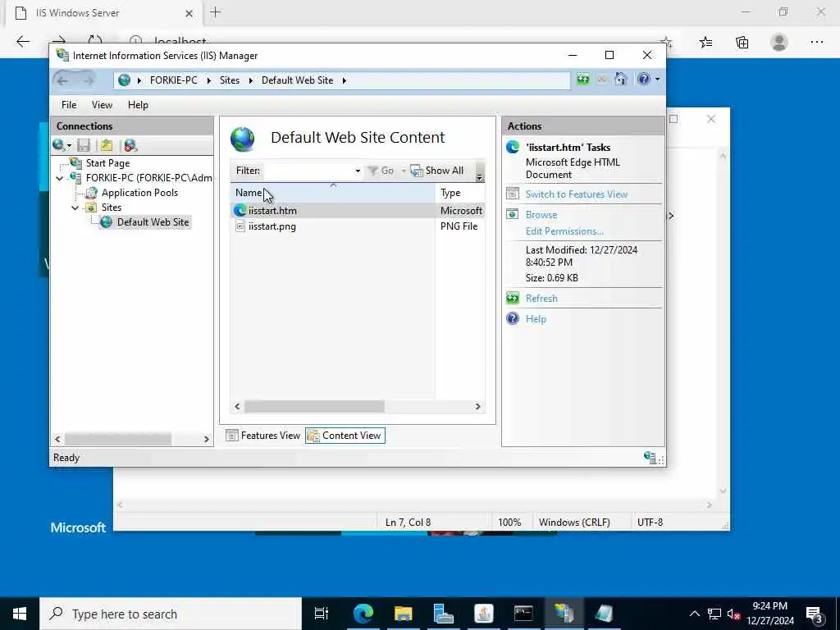Click the content list right scroll arrow

[x=478, y=407]
